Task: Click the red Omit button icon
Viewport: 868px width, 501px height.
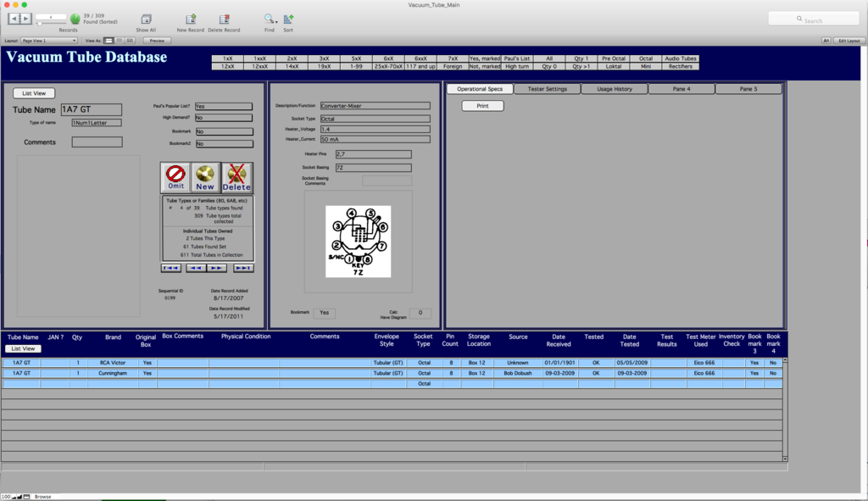Action: 176,177
